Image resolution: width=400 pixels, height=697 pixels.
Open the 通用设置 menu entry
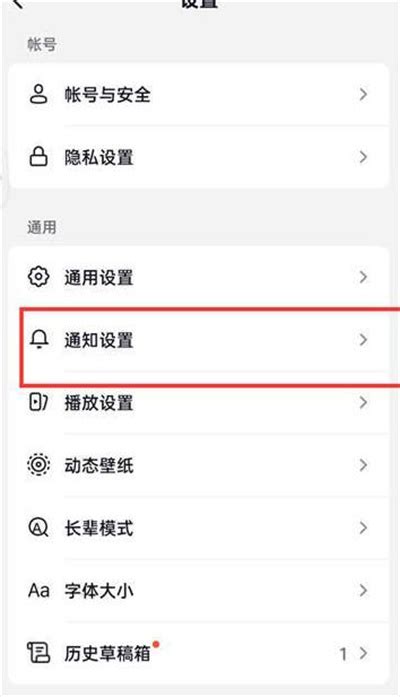coord(199,277)
